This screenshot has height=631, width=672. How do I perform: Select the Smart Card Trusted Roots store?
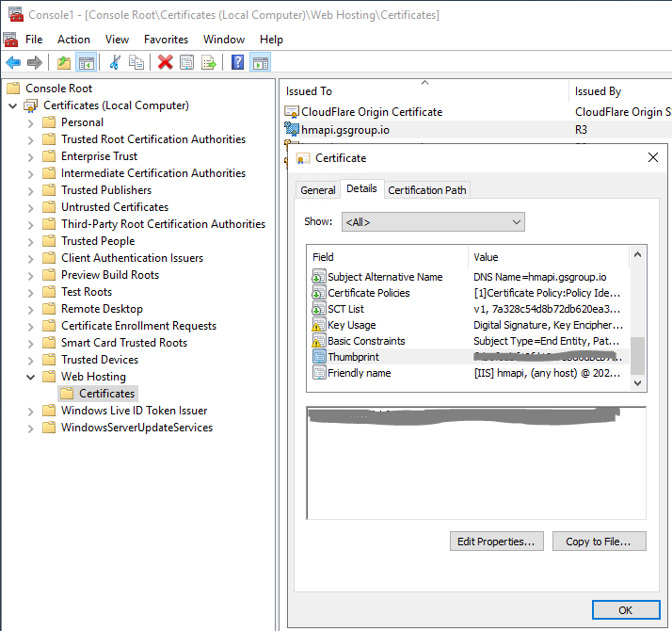pos(124,343)
